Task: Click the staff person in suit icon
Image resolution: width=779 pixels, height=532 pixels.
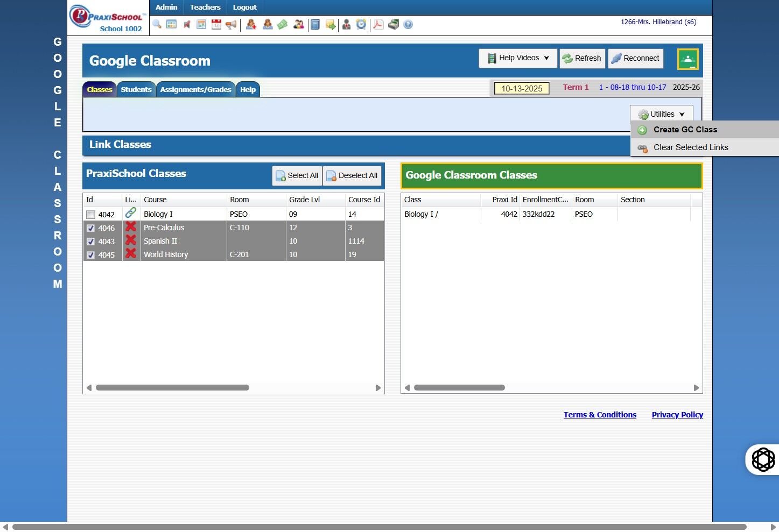Action: coord(346,24)
